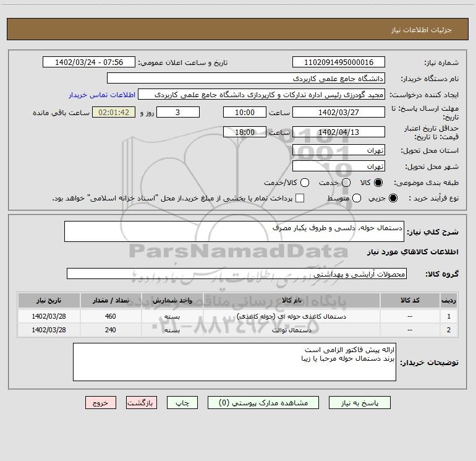Screen dimensions: 476x461
Task: Click the ردیف column header
Action: [449, 300]
